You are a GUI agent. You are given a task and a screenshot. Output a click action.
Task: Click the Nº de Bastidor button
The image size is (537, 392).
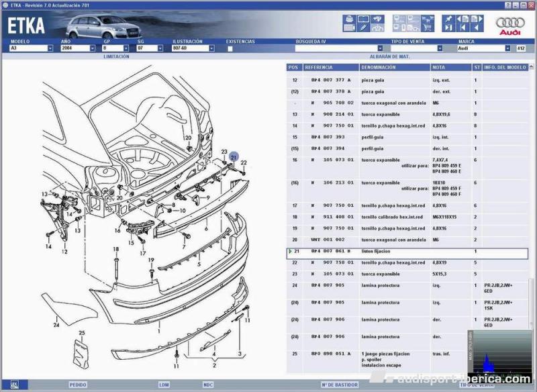click(x=340, y=385)
